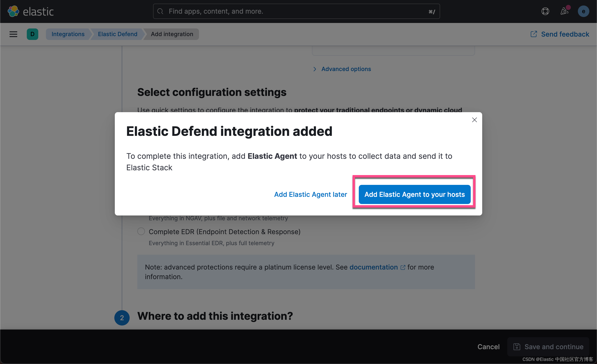
Task: Select the Complete EDR radio option
Action: tap(141, 232)
